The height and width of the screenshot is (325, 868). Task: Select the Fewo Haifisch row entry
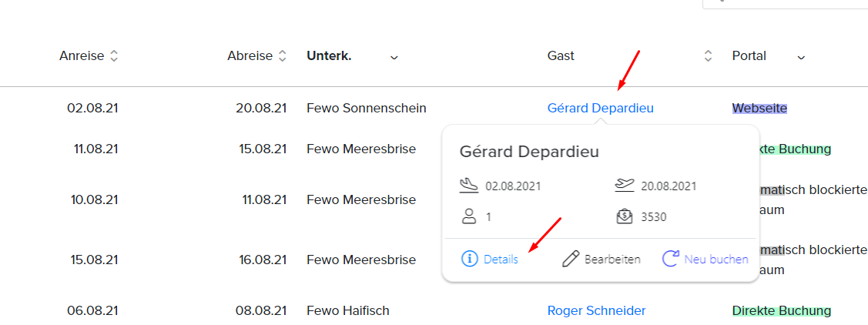[347, 310]
